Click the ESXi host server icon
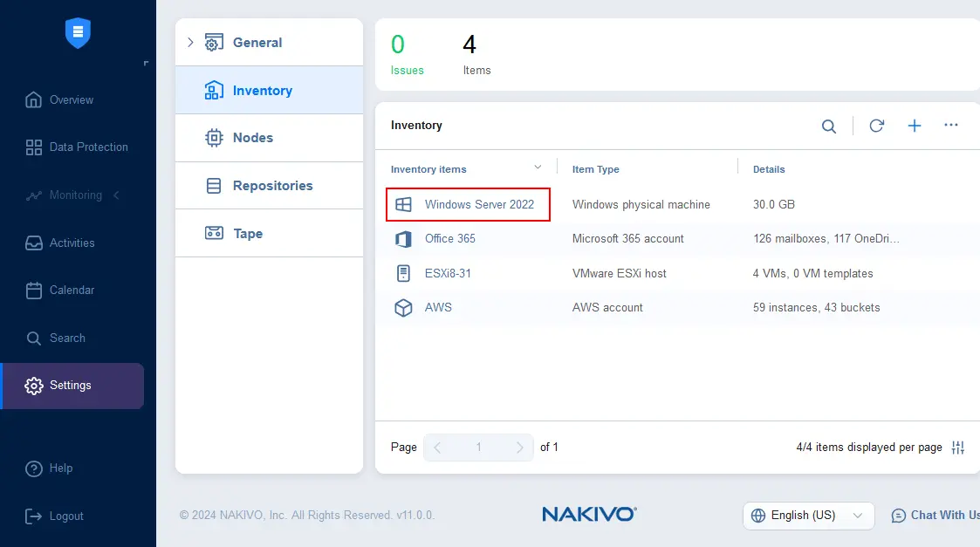This screenshot has height=547, width=980. pyautogui.click(x=404, y=273)
